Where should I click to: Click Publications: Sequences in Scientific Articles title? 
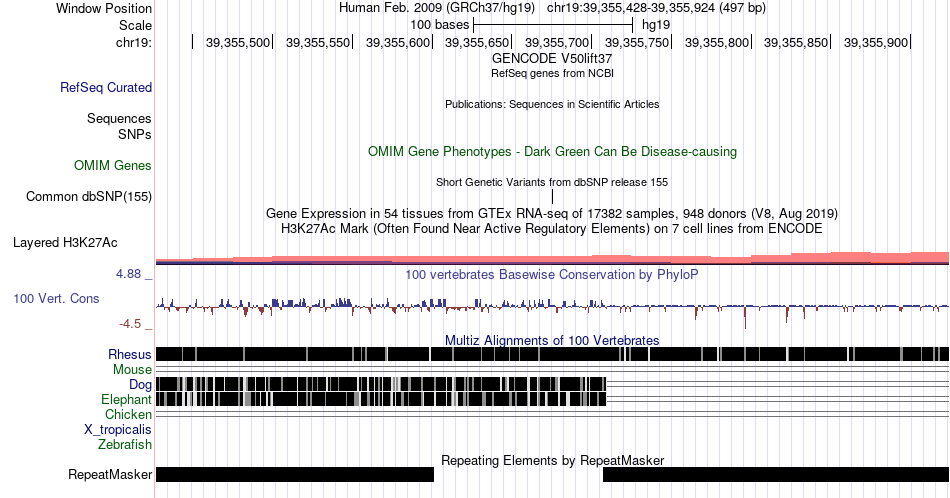click(x=552, y=104)
